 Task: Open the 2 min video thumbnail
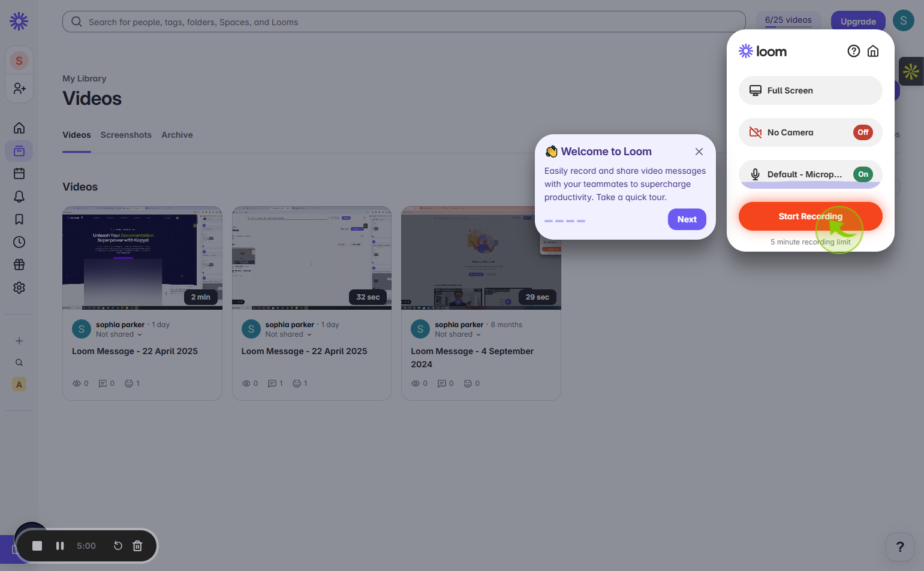click(x=142, y=258)
